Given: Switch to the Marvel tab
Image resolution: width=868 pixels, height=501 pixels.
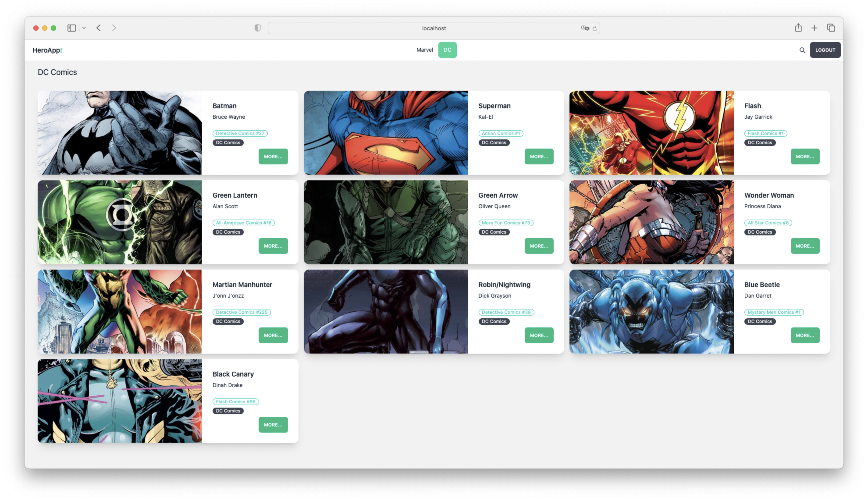Looking at the screenshot, I should coord(425,50).
